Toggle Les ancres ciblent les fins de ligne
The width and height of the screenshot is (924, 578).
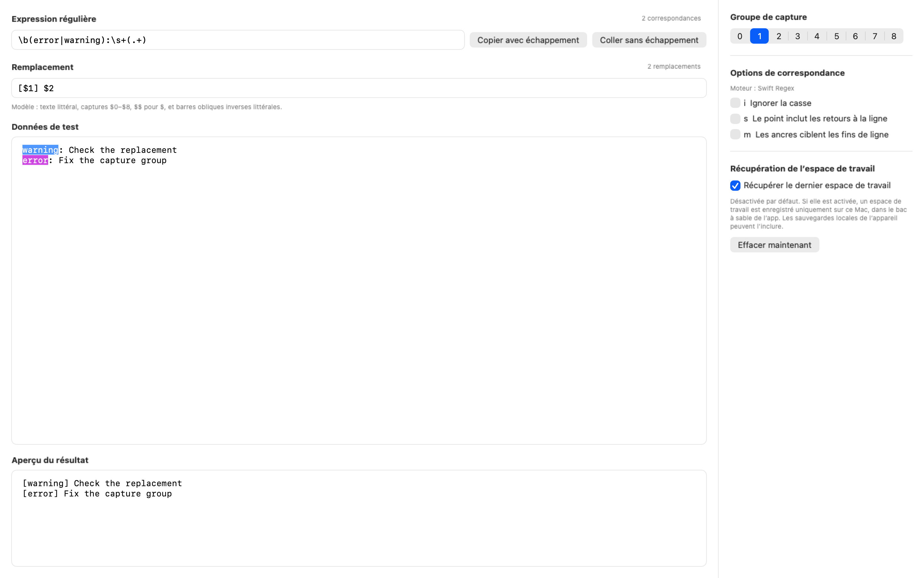click(735, 134)
